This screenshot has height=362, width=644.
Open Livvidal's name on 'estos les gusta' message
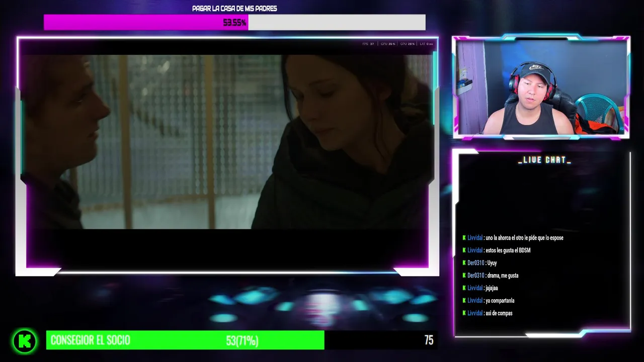(475, 250)
